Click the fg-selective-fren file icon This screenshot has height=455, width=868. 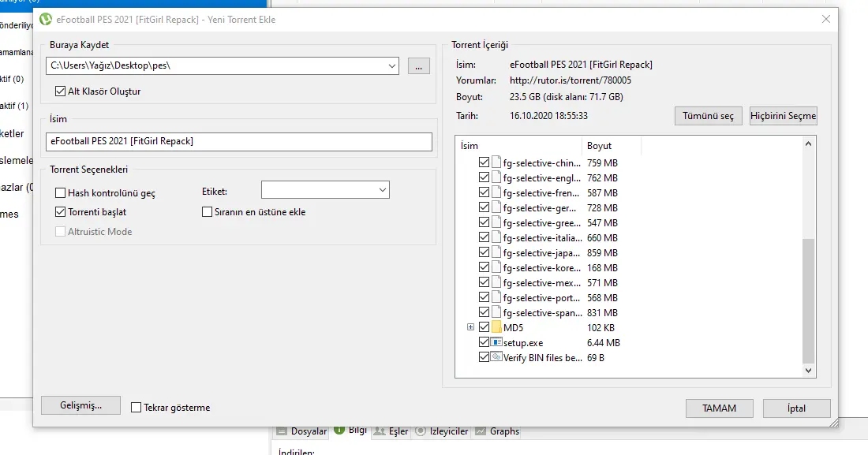coord(496,192)
